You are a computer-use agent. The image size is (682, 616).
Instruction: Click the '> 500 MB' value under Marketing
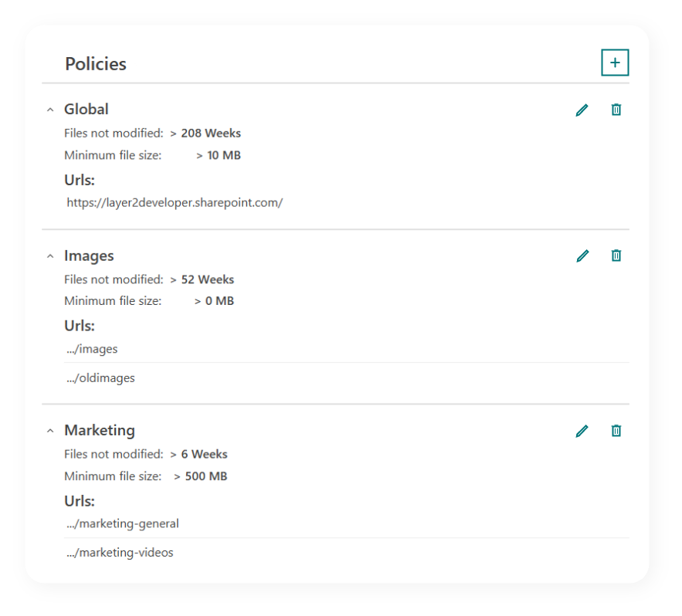[200, 476]
